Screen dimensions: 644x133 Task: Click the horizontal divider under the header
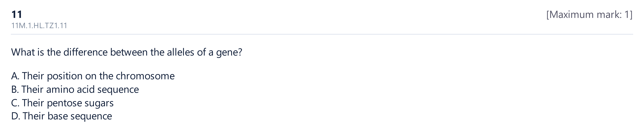322,34
